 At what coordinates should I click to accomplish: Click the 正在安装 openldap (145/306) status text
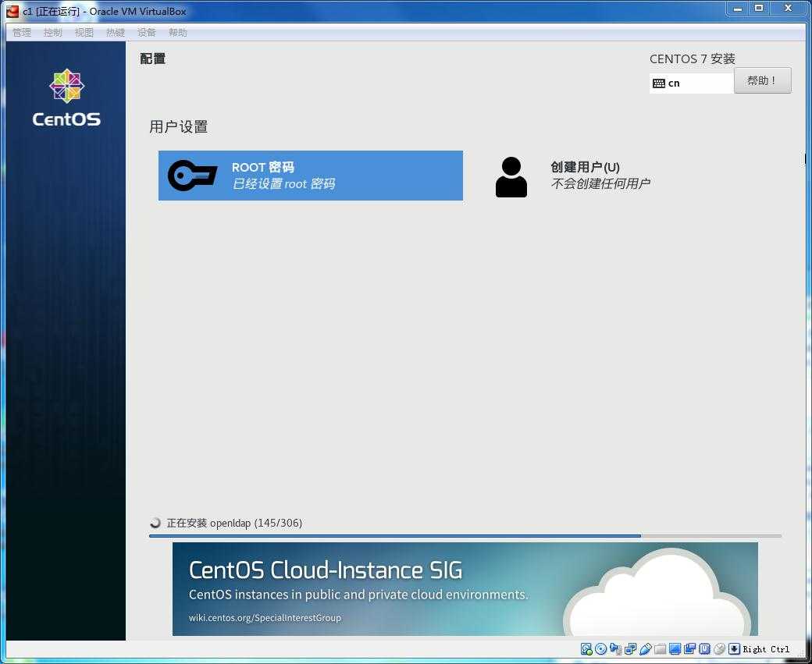pos(234,523)
